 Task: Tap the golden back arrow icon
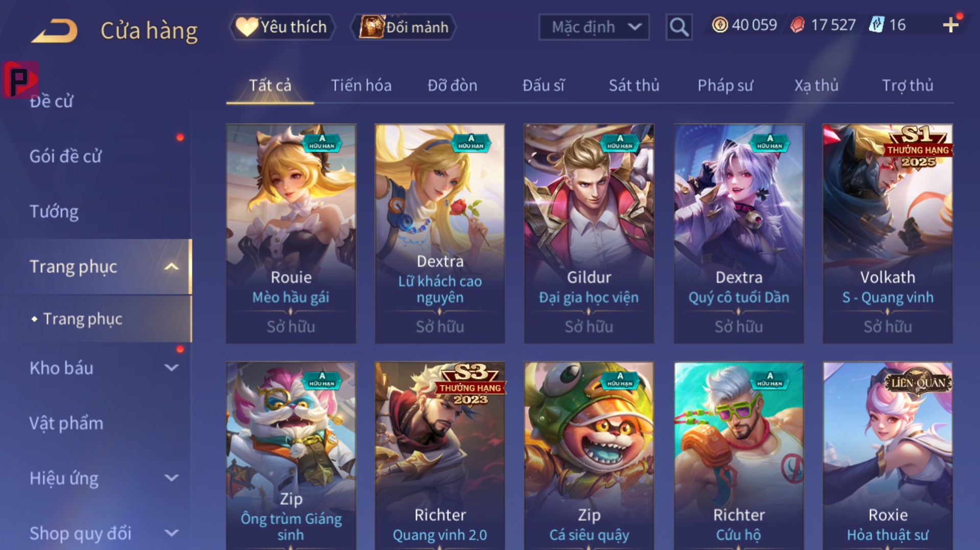pyautogui.click(x=55, y=31)
